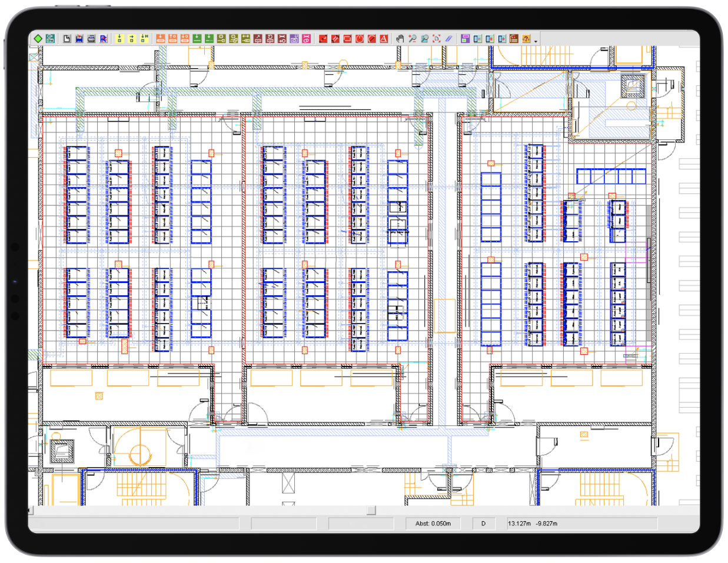Save the drawing with floppy disk icon

(79, 39)
